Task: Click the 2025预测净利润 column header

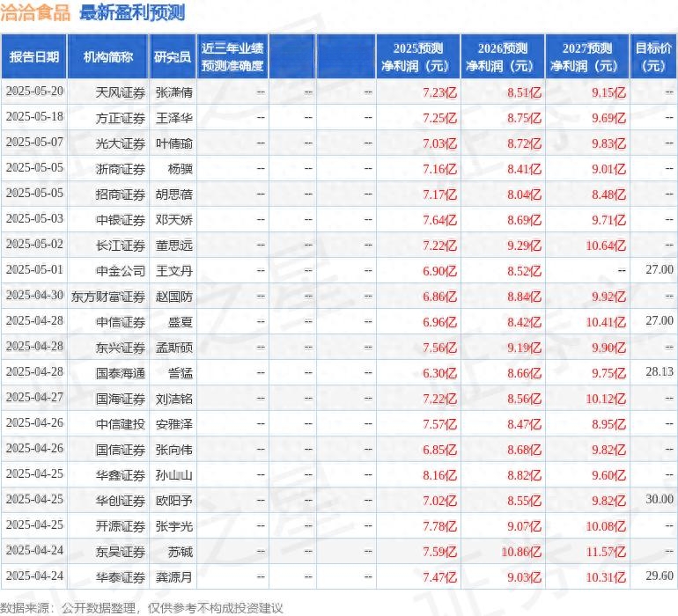Action: tap(418, 56)
